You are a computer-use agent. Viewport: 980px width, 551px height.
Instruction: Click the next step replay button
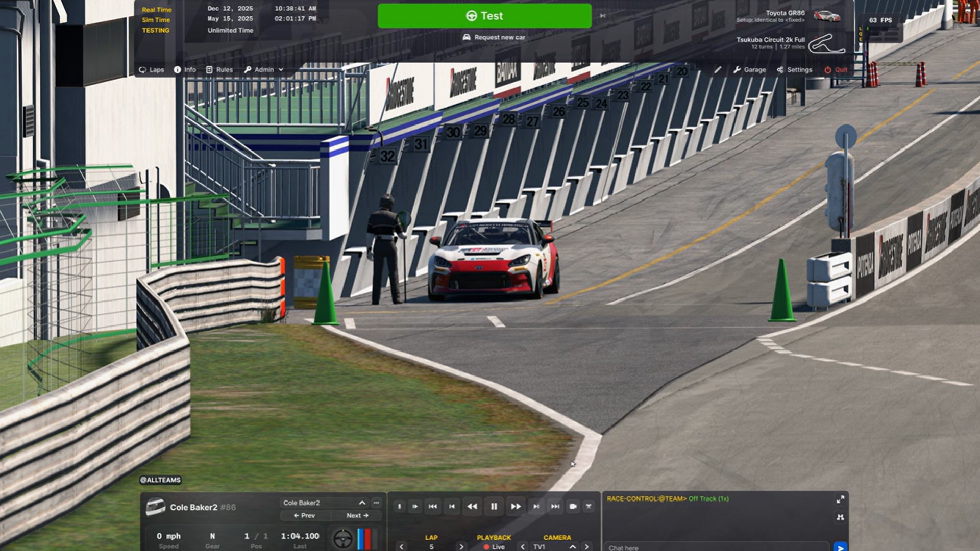[536, 507]
